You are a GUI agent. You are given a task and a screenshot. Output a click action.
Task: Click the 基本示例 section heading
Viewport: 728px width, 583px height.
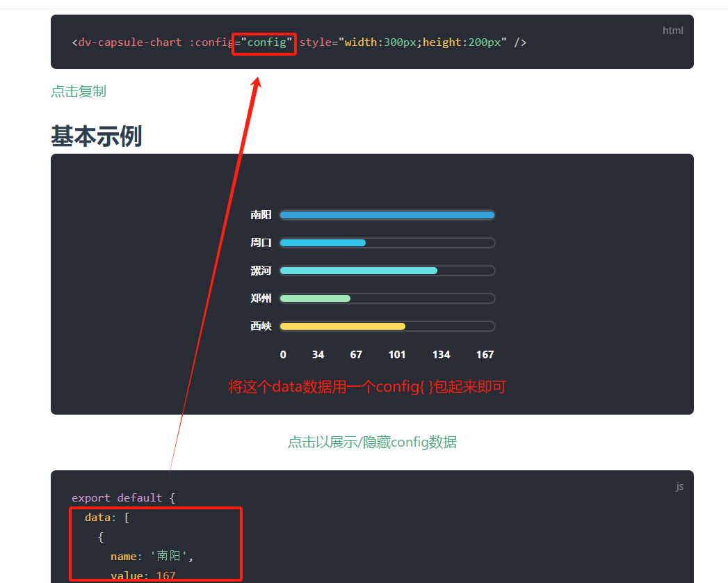point(96,136)
